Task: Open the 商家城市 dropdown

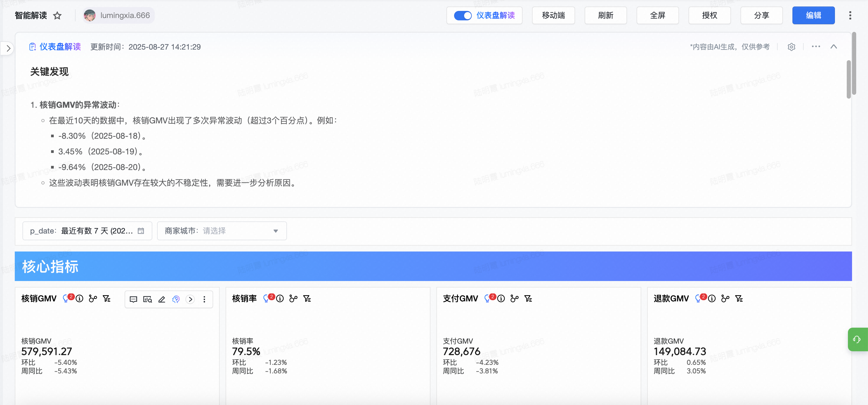Action: pyautogui.click(x=222, y=231)
